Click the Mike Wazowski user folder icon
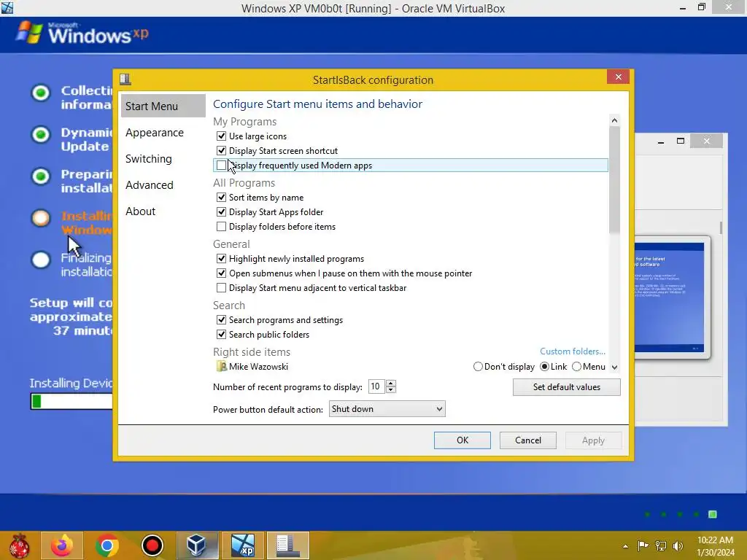 click(221, 366)
